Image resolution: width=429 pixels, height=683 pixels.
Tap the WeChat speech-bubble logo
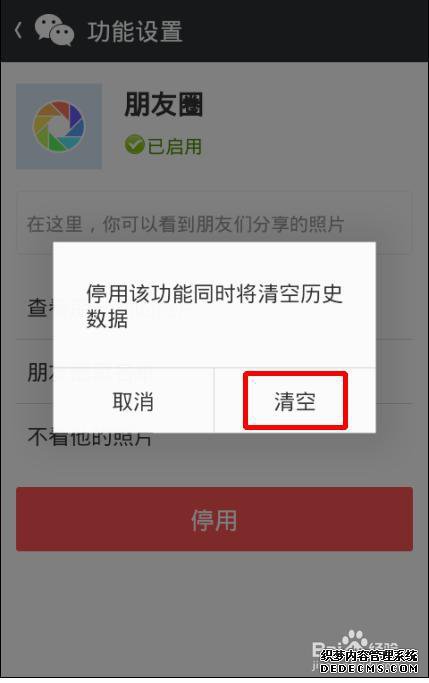(54, 30)
